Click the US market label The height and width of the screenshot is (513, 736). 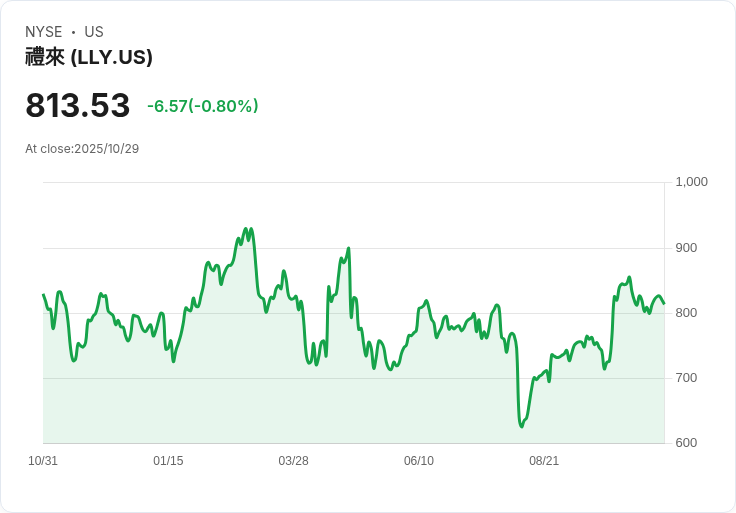94,32
